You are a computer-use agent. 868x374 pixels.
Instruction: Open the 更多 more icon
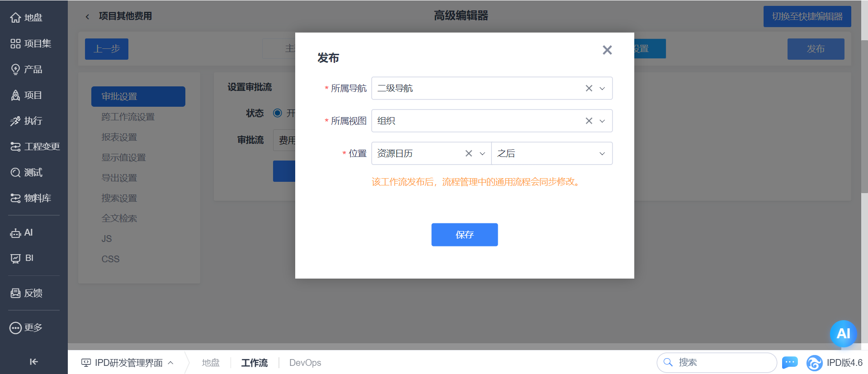[x=16, y=328]
